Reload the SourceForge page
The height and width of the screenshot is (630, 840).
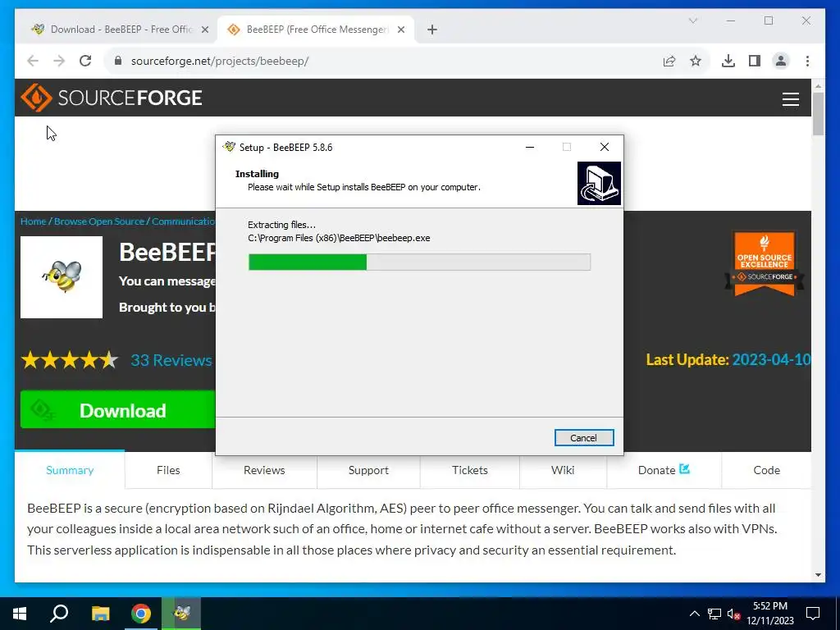(85, 61)
